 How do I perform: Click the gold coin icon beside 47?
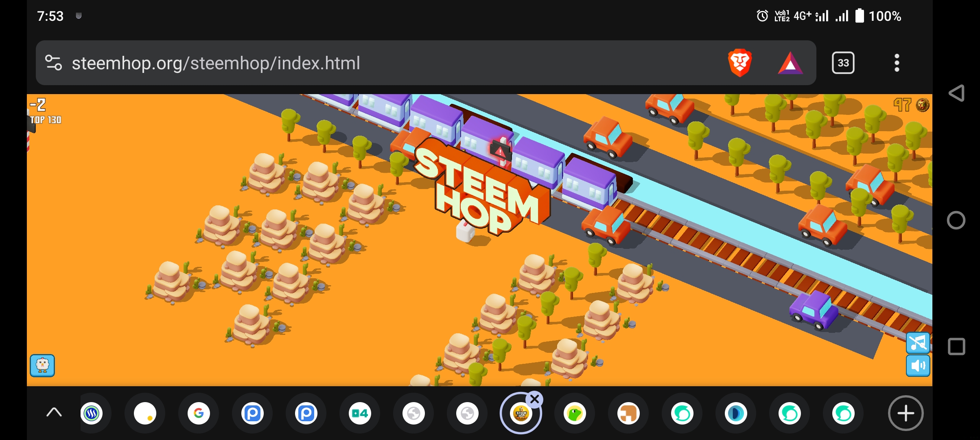click(923, 105)
